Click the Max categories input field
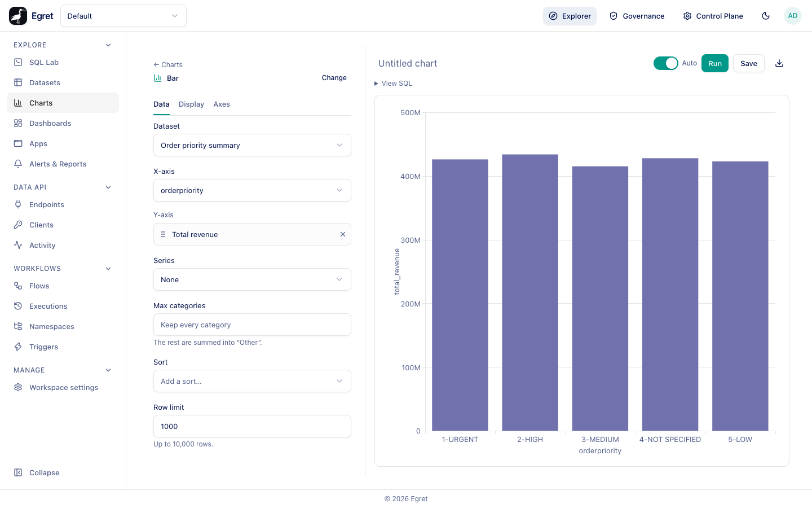This screenshot has height=508, width=812. (x=252, y=325)
